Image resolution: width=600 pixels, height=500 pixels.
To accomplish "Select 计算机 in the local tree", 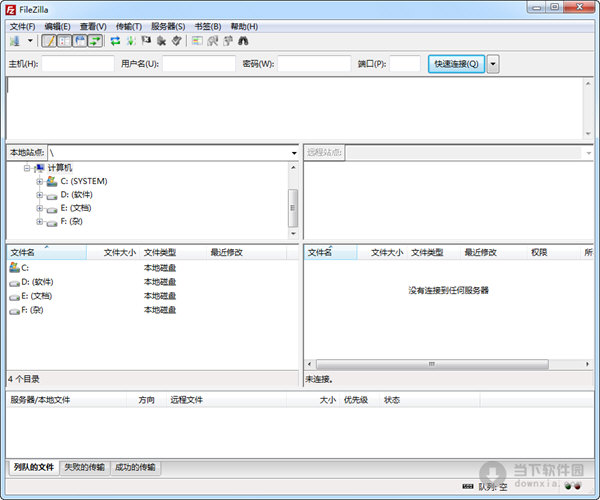I will [x=60, y=168].
